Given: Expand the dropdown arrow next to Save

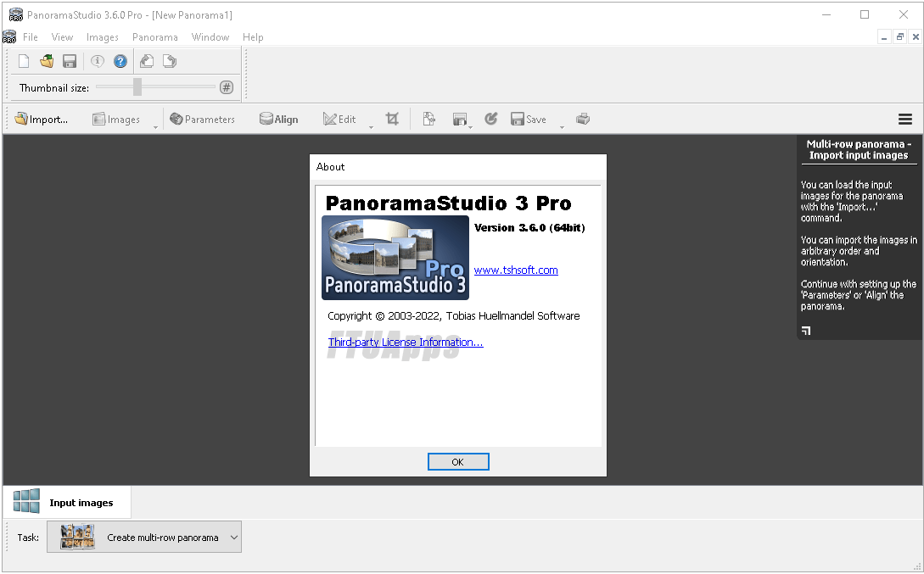Looking at the screenshot, I should [x=563, y=126].
